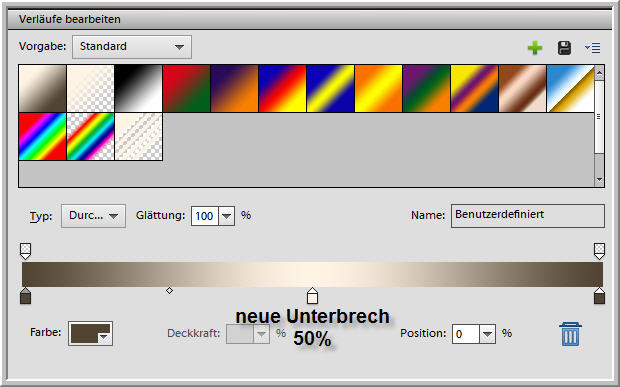Click the preset list scroll down arrow
This screenshot has height=387, width=620.
[599, 180]
